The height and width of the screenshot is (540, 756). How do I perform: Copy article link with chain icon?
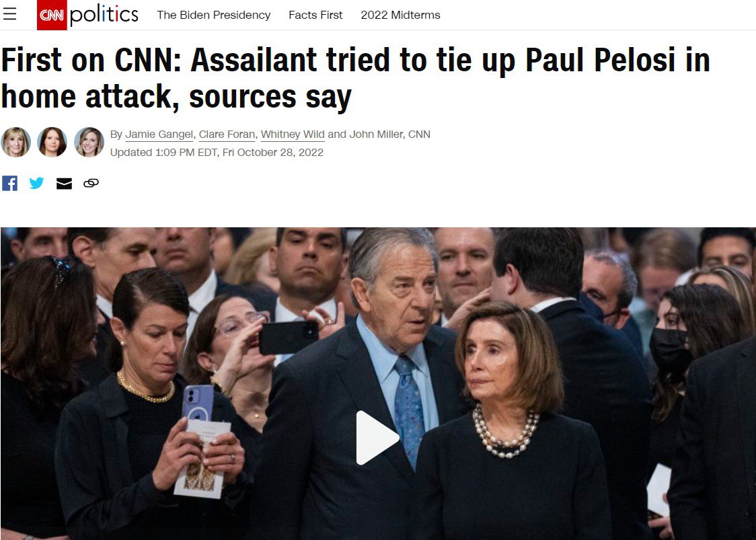91,183
